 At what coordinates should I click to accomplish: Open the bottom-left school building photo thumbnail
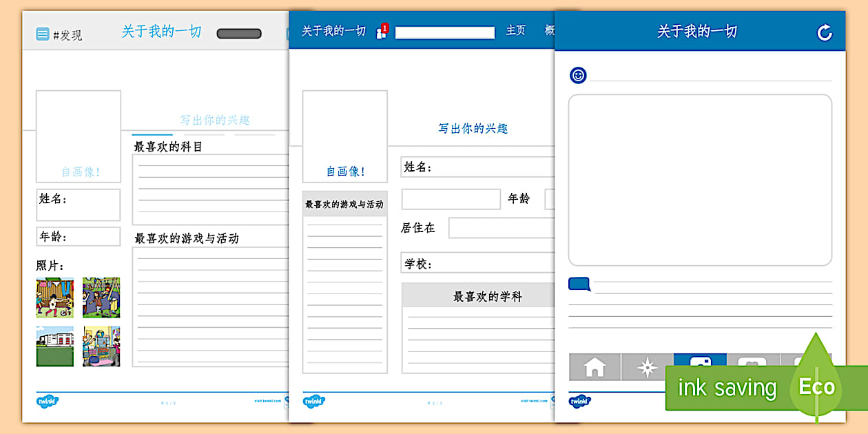(55, 346)
